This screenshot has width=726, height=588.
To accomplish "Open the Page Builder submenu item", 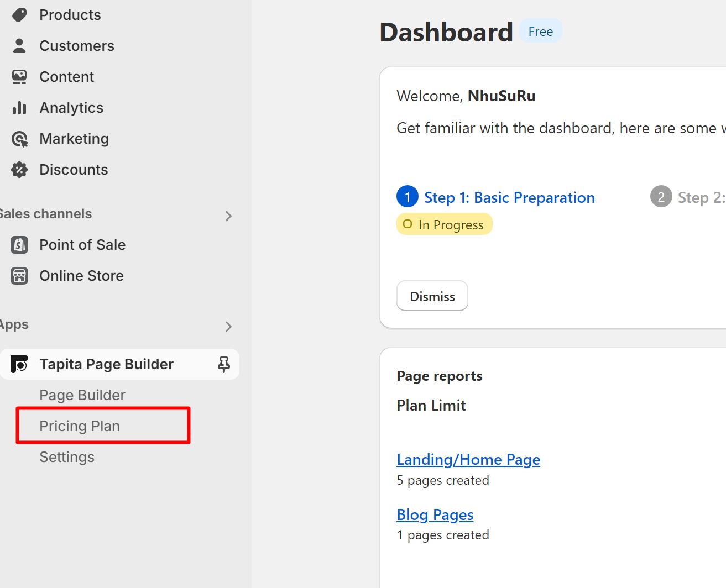I will click(82, 395).
